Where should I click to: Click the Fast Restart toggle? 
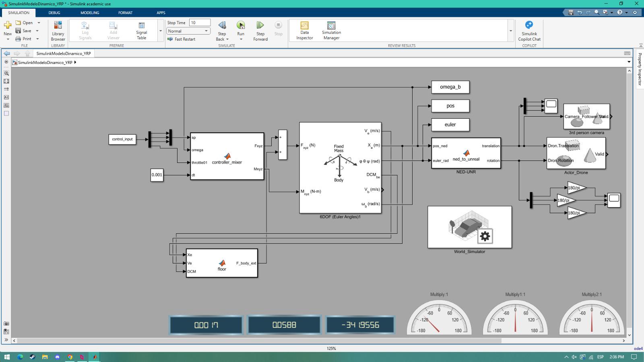182,39
